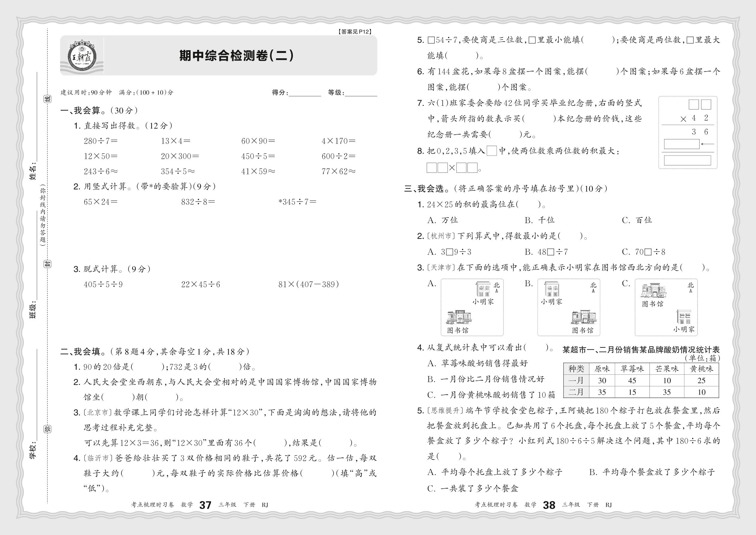Click the 图书馆 building in option A
756x535 pixels.
(458, 317)
